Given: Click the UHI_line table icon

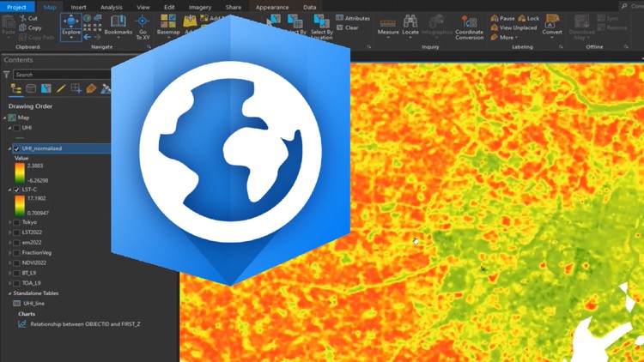Looking at the screenshot, I should 17,304.
